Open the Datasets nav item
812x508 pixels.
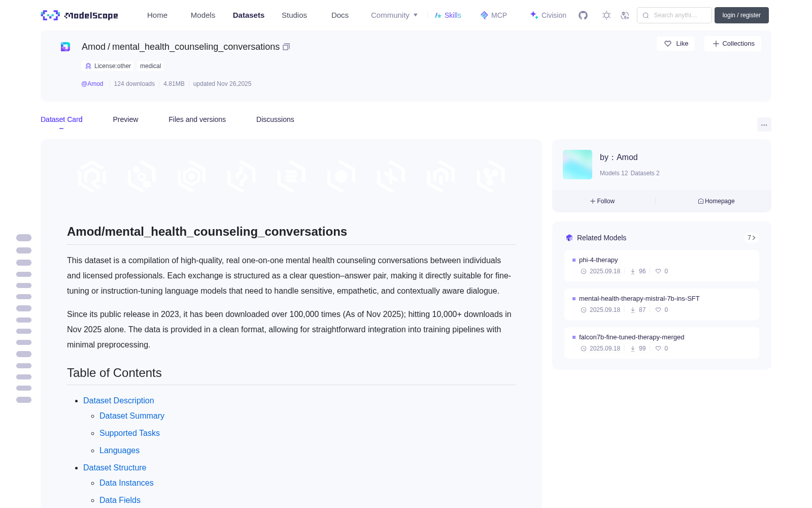(249, 15)
